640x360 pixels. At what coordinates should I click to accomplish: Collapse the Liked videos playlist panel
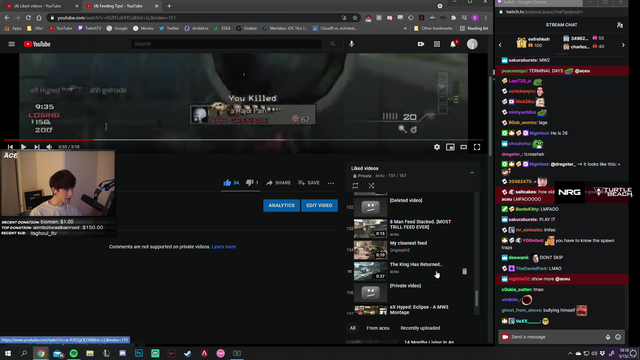pyautogui.click(x=472, y=173)
